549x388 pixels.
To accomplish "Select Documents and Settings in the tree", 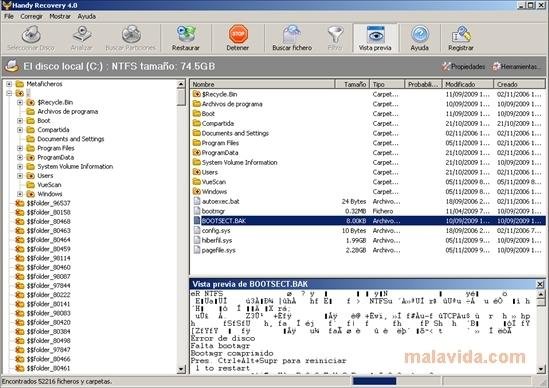I will point(71,139).
